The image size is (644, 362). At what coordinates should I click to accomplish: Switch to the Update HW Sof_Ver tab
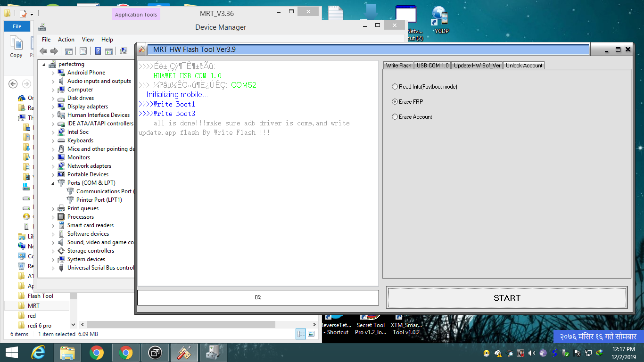click(477, 66)
